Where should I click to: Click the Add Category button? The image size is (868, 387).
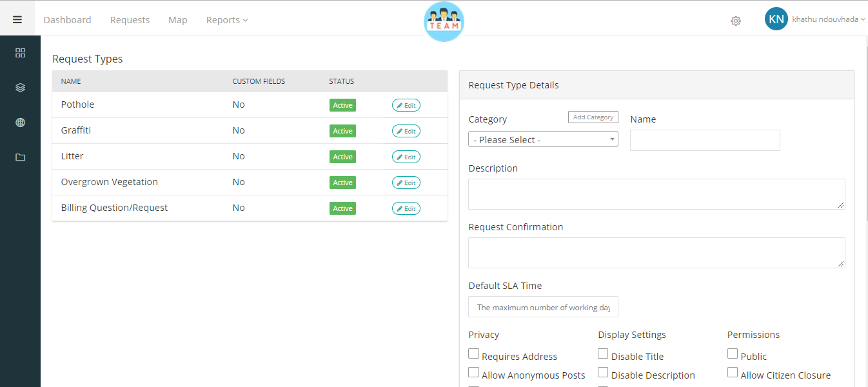(593, 117)
